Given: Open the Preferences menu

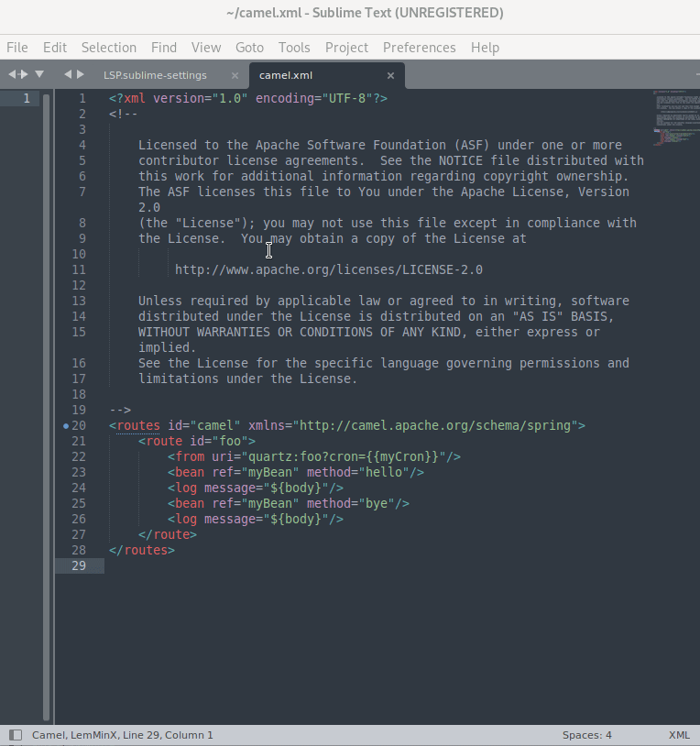Looking at the screenshot, I should 419,48.
